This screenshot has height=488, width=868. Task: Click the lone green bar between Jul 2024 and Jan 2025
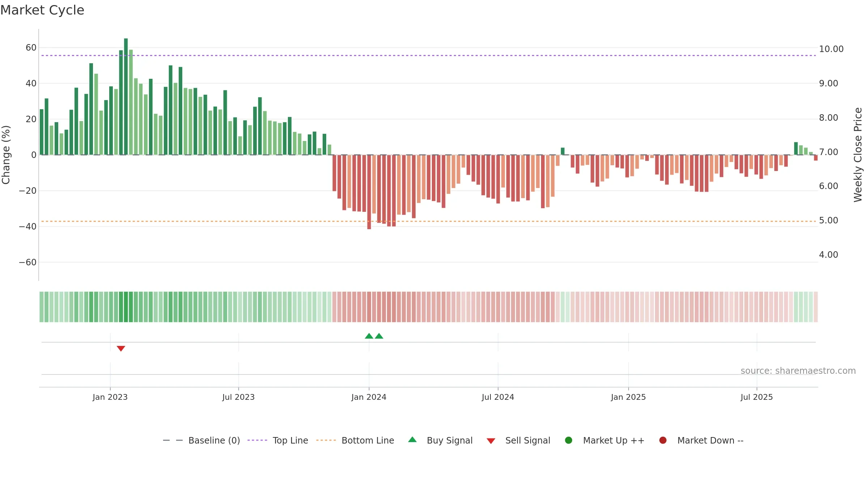(563, 151)
